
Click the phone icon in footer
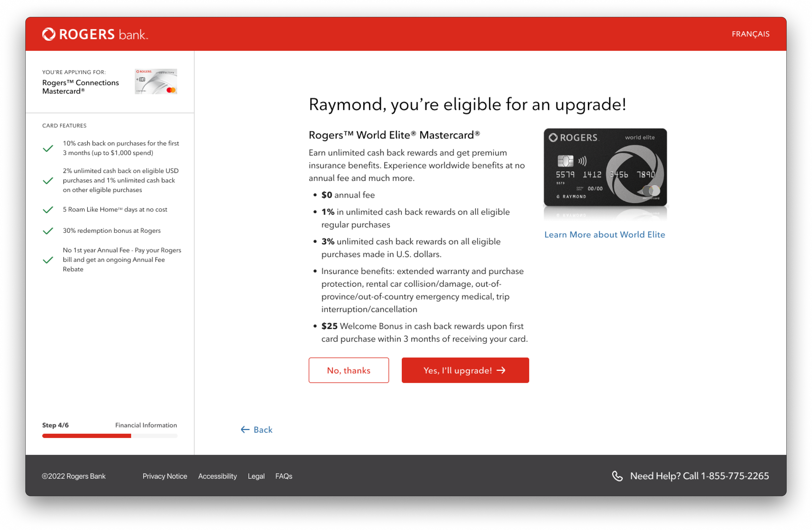617,476
